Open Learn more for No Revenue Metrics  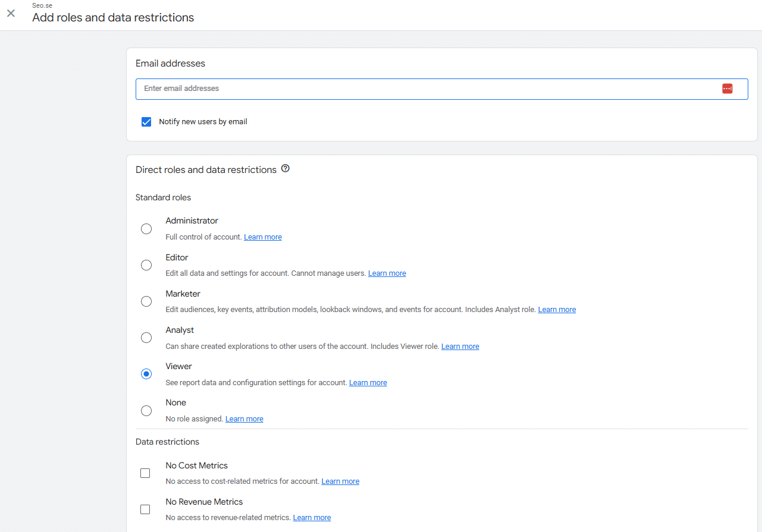coord(312,518)
